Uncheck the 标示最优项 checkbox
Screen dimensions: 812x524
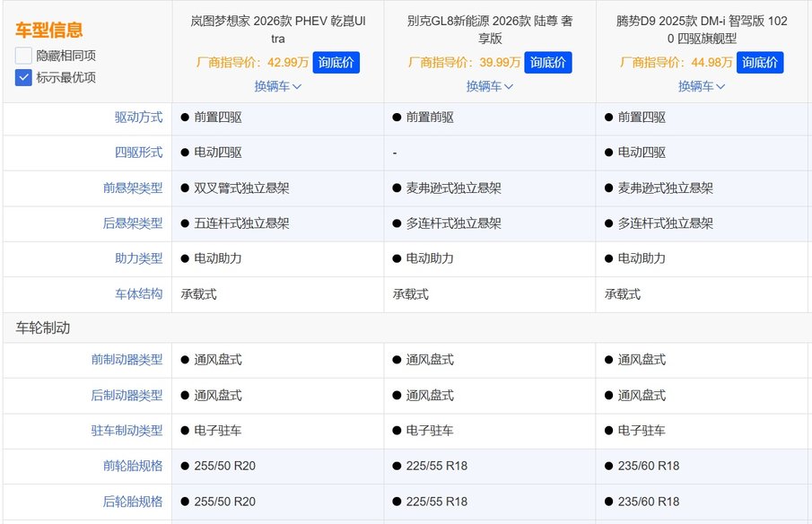24,77
